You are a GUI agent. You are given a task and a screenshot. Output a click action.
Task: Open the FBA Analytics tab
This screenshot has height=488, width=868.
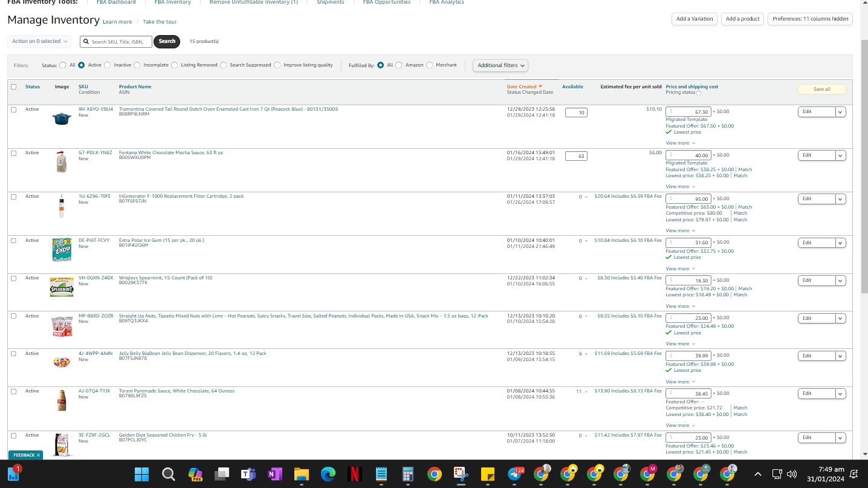(x=447, y=2)
